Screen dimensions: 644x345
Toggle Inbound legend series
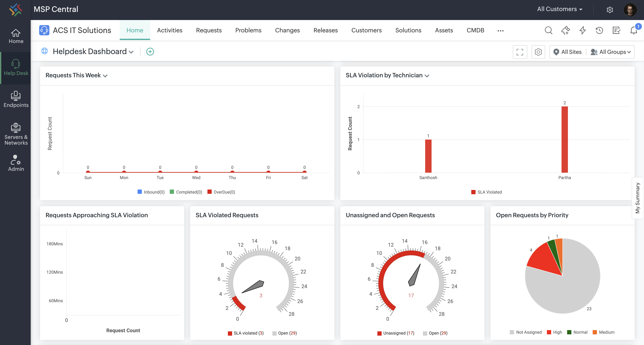151,192
